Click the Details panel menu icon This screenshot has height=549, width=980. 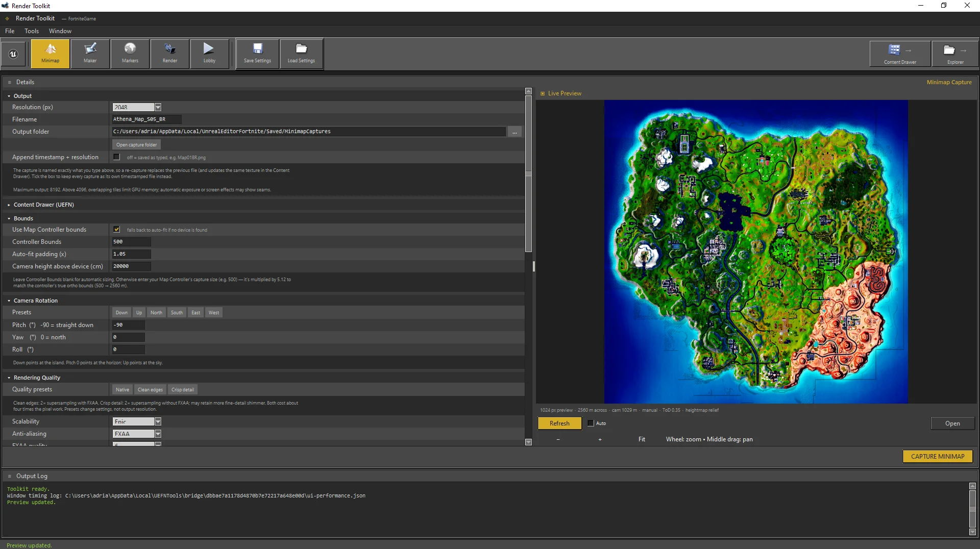(x=9, y=82)
